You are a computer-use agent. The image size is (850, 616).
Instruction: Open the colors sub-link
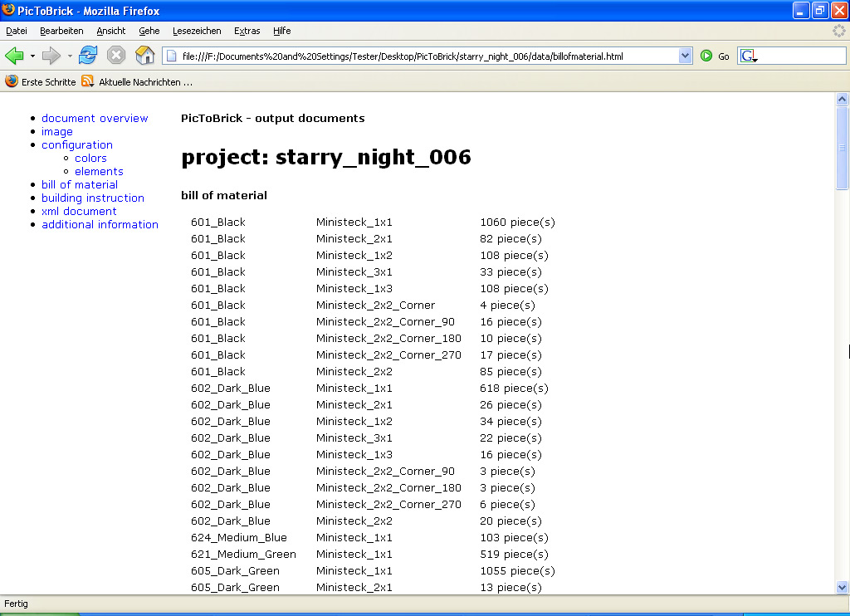[x=90, y=159]
